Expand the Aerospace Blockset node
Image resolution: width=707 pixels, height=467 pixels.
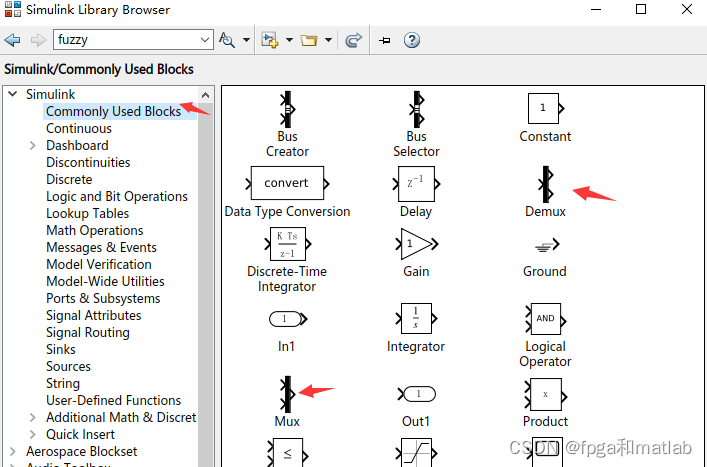tap(13, 451)
